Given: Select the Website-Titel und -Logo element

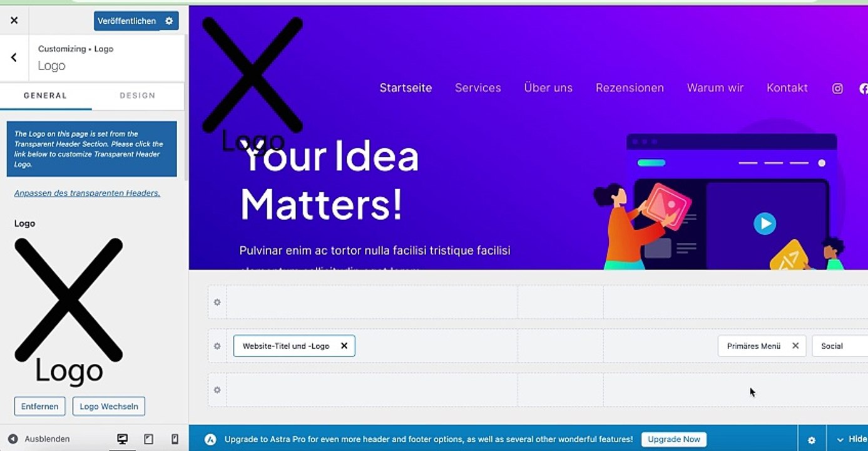Looking at the screenshot, I should (286, 346).
